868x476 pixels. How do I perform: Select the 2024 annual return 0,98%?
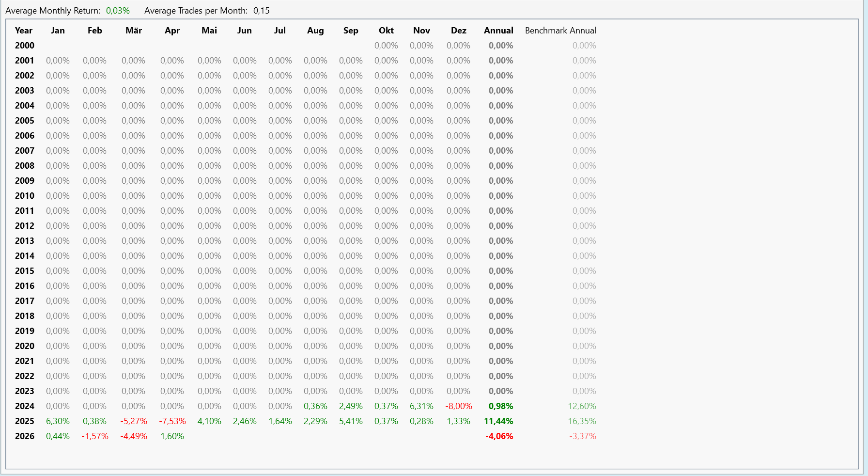501,406
